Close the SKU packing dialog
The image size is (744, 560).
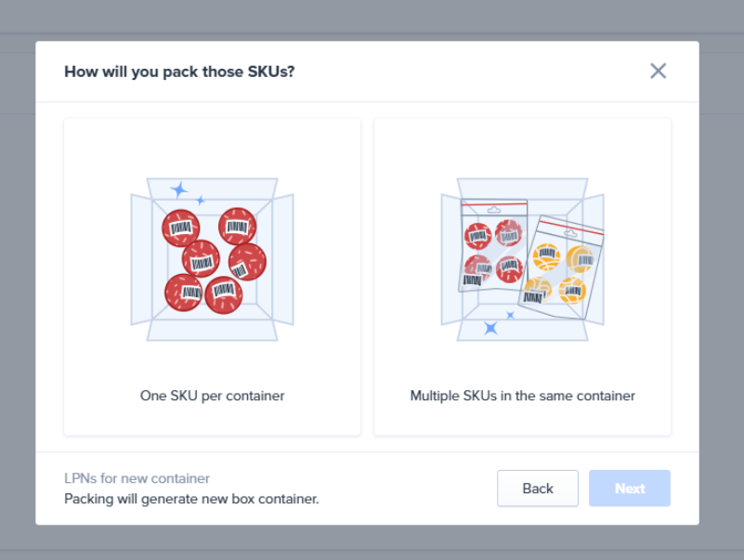pos(659,71)
